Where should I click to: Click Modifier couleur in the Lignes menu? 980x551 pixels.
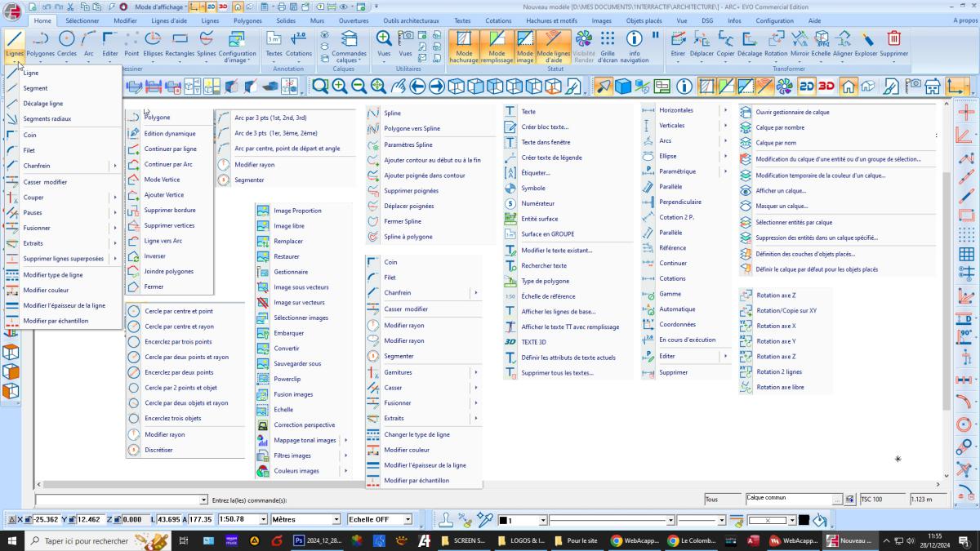[46, 290]
